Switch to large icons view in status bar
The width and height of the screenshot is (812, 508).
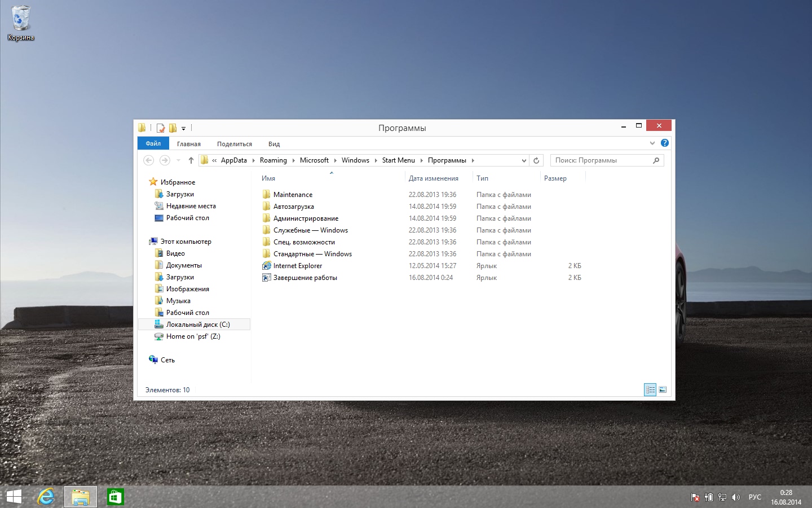coord(663,389)
